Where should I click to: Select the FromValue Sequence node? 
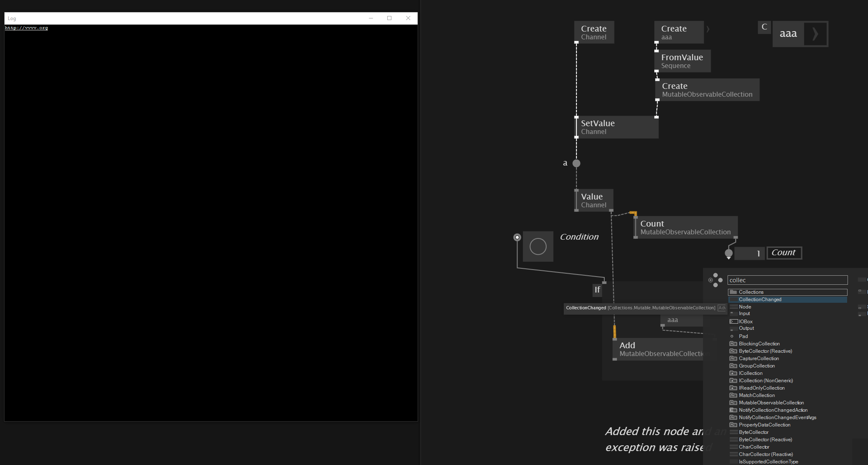pos(683,61)
